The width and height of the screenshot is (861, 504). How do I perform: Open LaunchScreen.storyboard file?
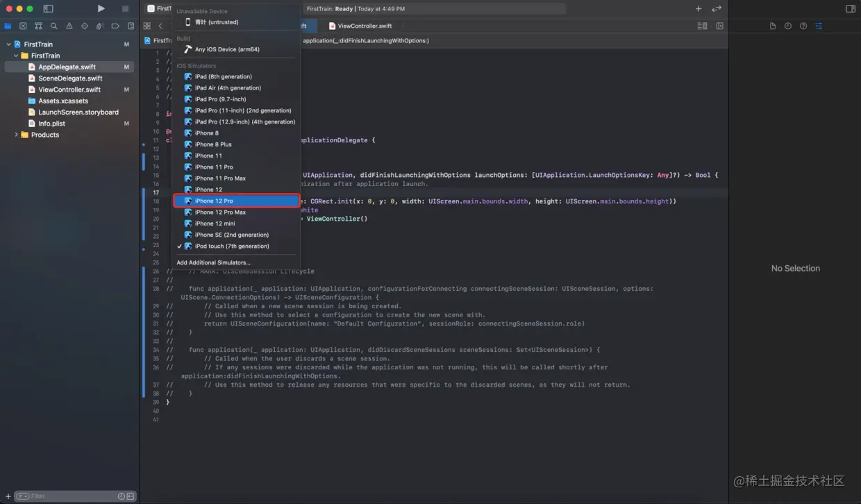(78, 112)
